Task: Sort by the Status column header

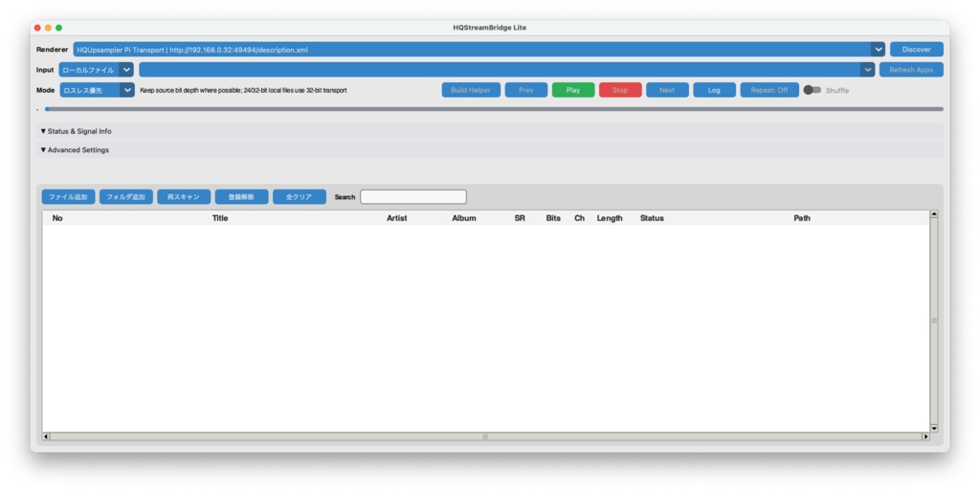Action: coord(652,218)
